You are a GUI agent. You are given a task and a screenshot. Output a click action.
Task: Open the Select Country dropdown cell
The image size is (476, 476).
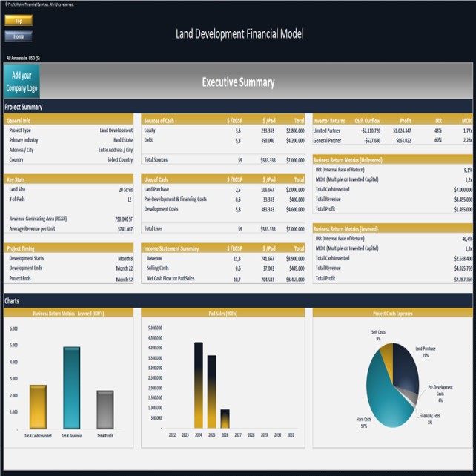point(119,160)
